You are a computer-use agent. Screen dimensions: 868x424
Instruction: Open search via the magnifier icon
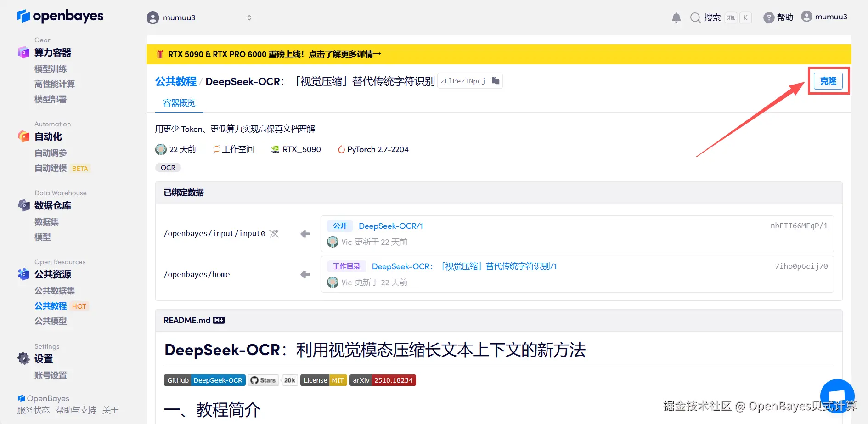tap(695, 17)
